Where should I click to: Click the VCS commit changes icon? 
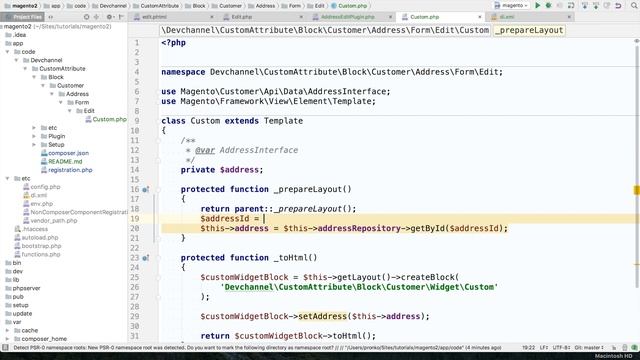(x=596, y=6)
